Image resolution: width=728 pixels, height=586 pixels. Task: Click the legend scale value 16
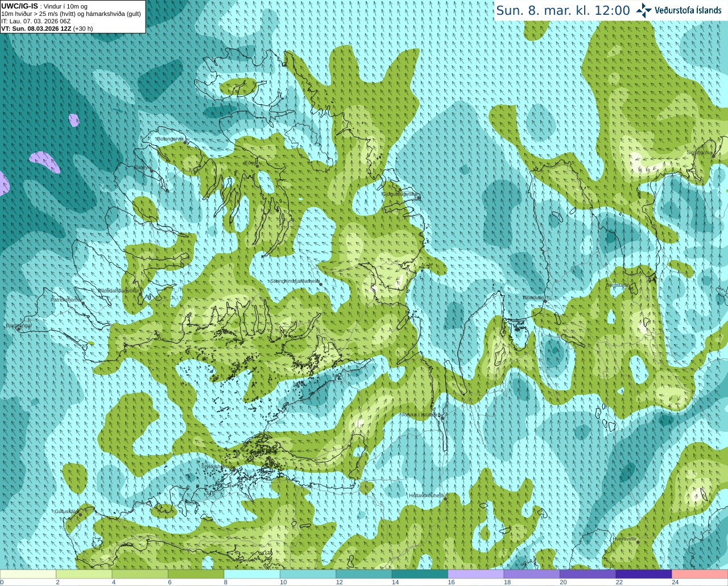point(451,582)
